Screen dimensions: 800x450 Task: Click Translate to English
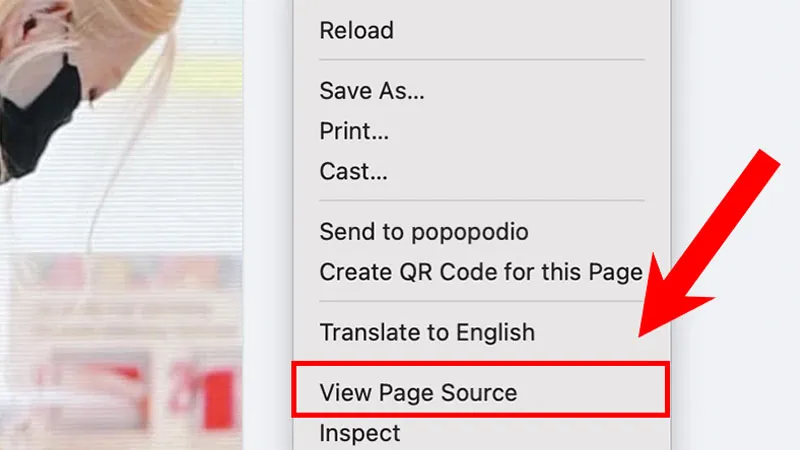pyautogui.click(x=427, y=332)
